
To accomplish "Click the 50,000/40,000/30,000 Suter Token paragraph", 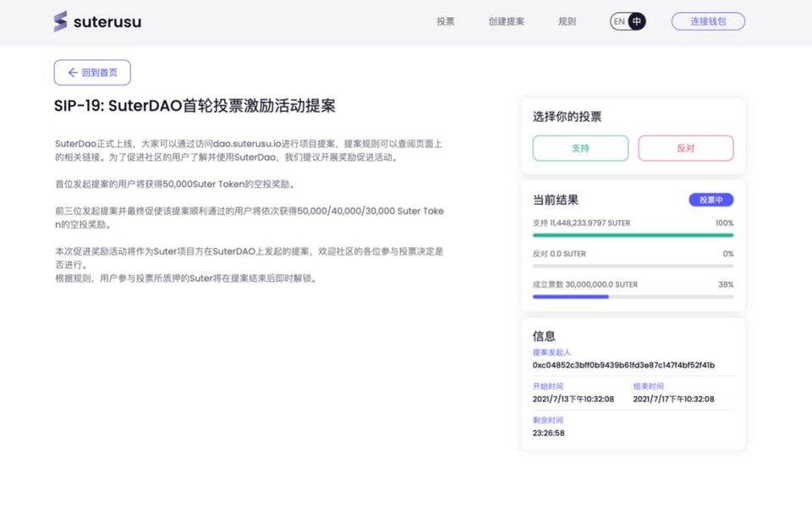I will pos(249,218).
